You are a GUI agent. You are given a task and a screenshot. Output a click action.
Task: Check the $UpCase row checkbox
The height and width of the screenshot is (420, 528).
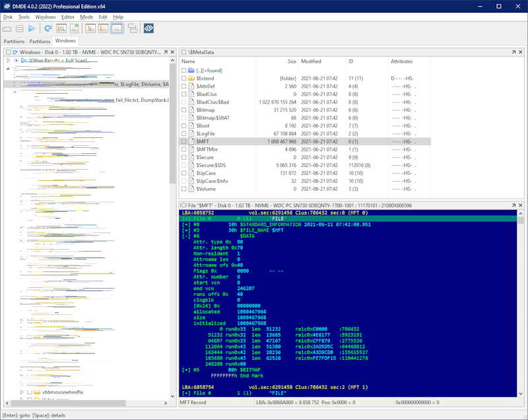[183, 173]
